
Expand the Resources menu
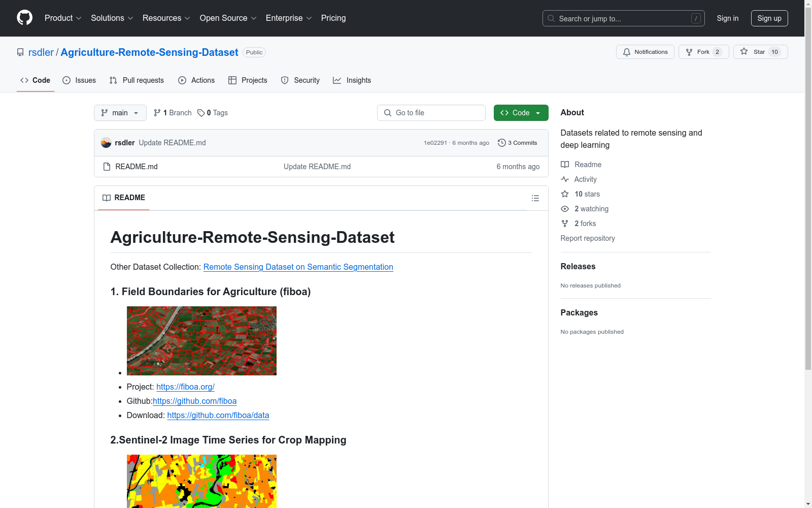coord(166,18)
